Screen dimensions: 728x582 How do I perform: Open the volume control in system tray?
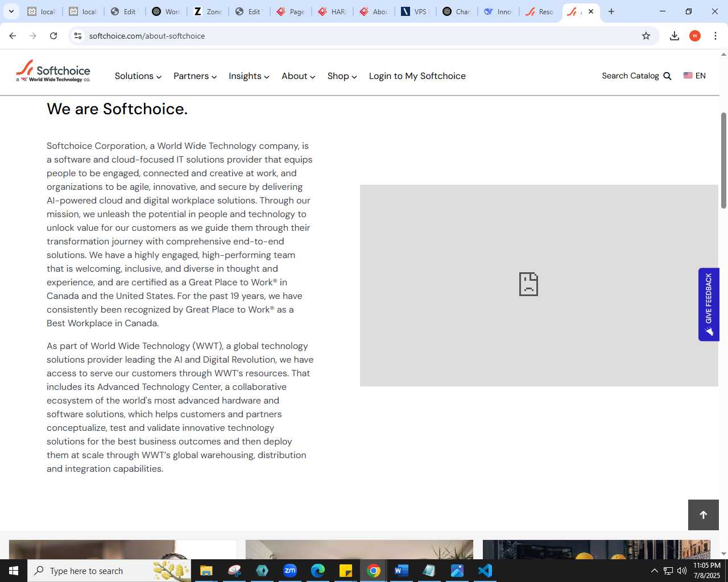(682, 571)
